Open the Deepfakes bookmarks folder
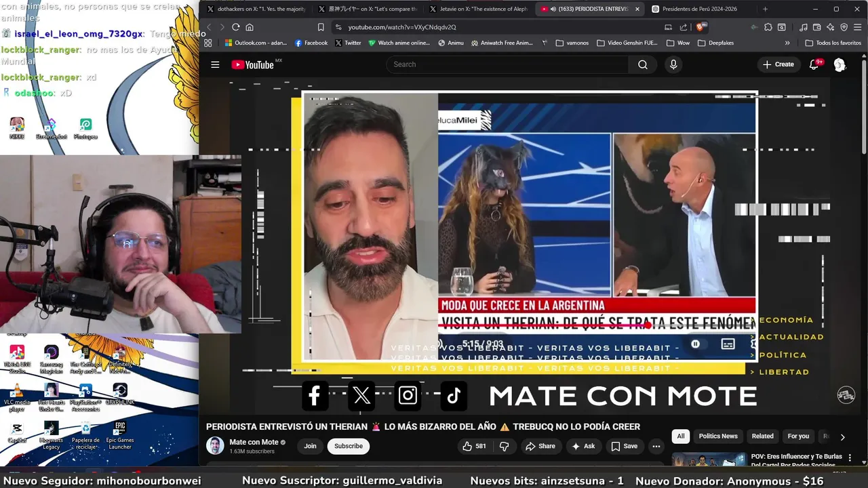Screen dimensions: 868x488 click(715, 43)
